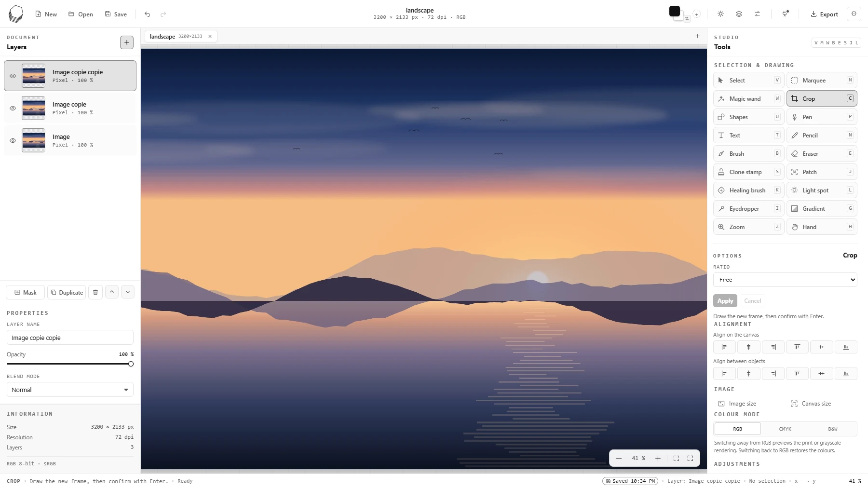Set colour mode to RGB

tap(738, 429)
